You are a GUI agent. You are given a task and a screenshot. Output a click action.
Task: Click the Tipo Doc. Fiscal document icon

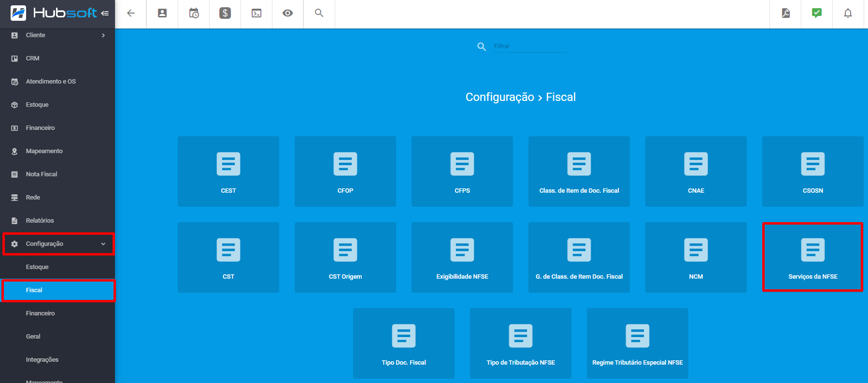click(x=404, y=336)
